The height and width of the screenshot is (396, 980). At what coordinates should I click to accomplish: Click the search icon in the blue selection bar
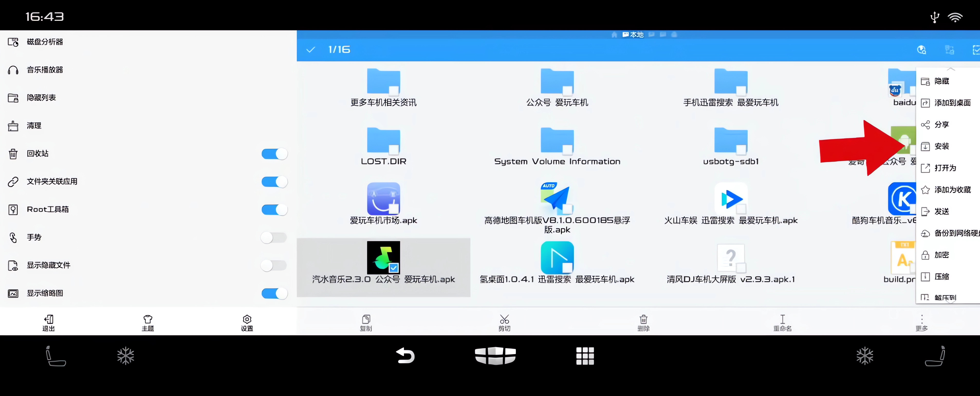click(921, 49)
